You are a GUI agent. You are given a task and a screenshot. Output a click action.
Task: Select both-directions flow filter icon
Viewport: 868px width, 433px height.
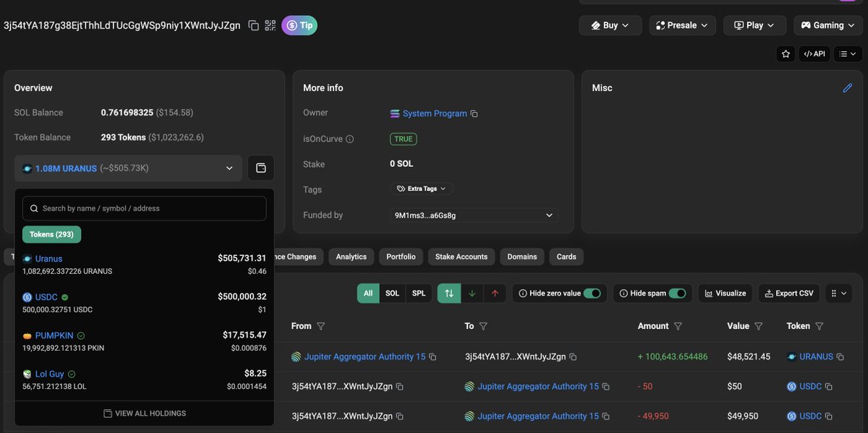[x=449, y=293]
